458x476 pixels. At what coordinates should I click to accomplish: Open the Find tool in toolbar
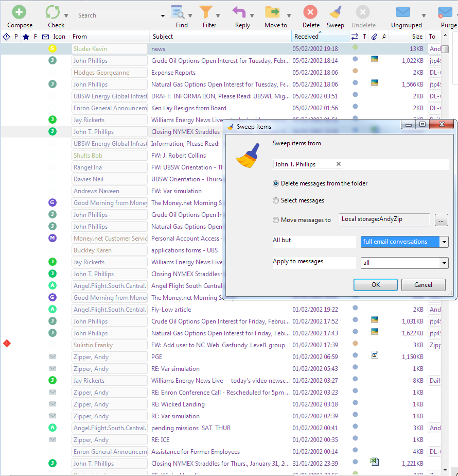click(x=178, y=13)
